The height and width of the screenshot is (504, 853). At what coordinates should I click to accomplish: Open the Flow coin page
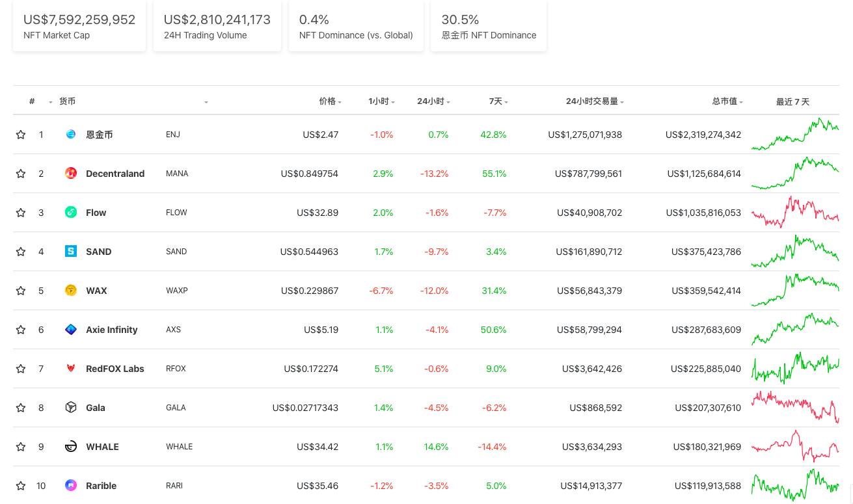pos(96,213)
